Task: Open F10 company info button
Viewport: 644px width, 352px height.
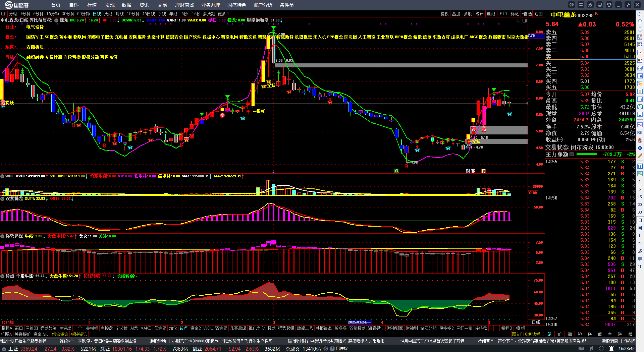Action: tap(503, 14)
